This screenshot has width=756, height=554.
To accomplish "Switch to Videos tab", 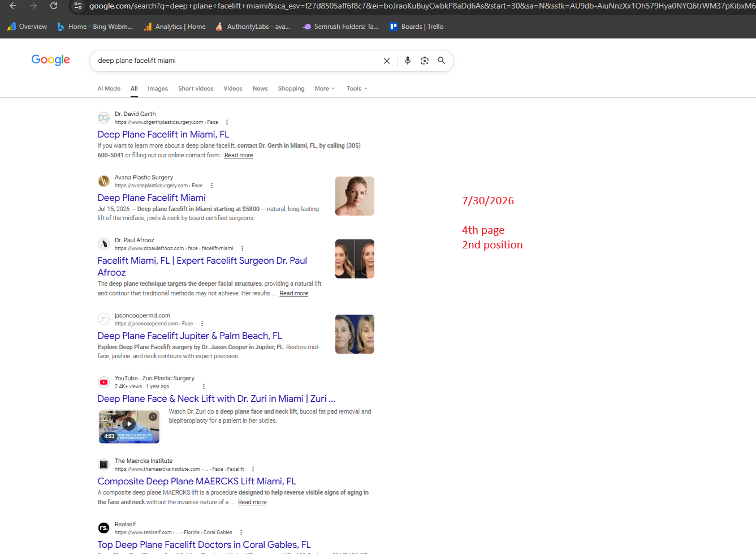I will [x=233, y=89].
